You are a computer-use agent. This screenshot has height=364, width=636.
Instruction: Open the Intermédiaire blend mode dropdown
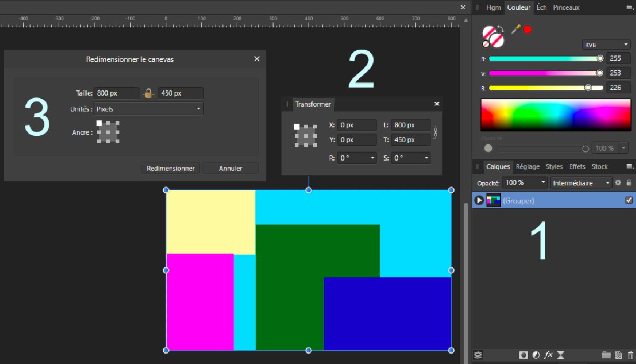581,183
